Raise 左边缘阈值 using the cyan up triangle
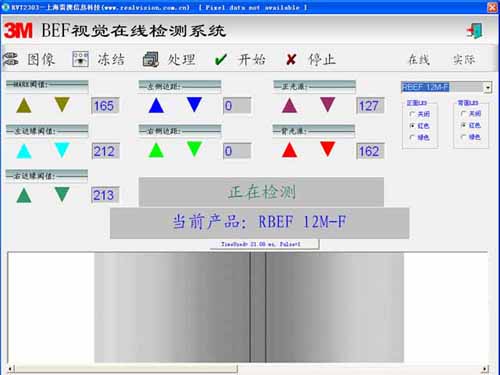The height and width of the screenshot is (375, 500). click(24, 151)
